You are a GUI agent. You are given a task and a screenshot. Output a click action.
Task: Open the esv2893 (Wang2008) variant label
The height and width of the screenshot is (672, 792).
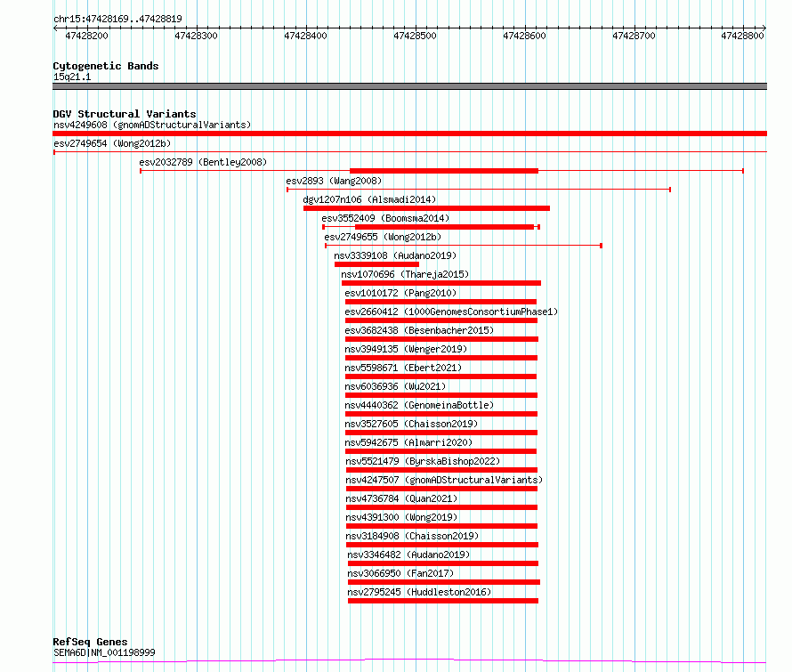click(334, 181)
